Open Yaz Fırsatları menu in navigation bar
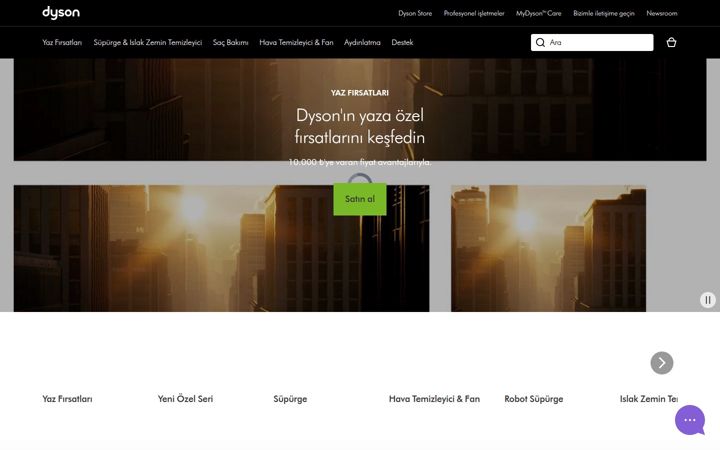The width and height of the screenshot is (720, 450). click(62, 42)
